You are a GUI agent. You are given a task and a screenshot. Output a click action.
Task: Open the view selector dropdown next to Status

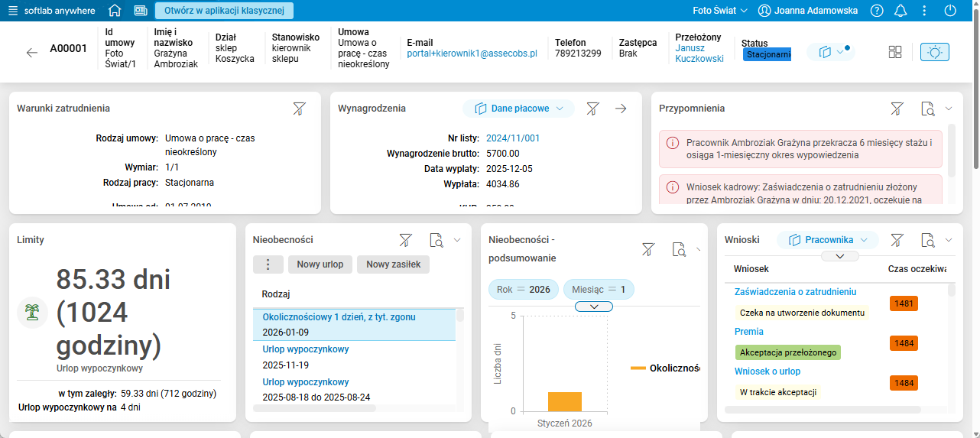(x=831, y=52)
